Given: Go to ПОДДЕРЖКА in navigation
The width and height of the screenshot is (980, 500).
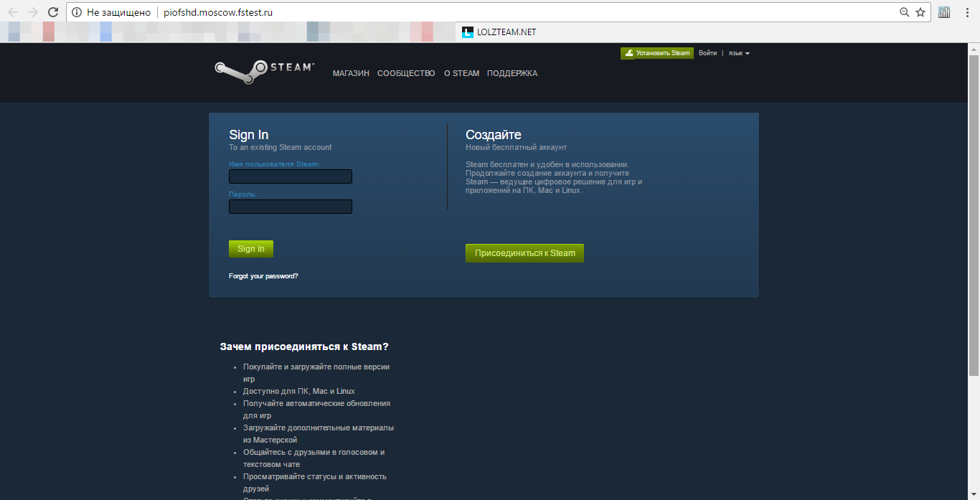Looking at the screenshot, I should 512,73.
